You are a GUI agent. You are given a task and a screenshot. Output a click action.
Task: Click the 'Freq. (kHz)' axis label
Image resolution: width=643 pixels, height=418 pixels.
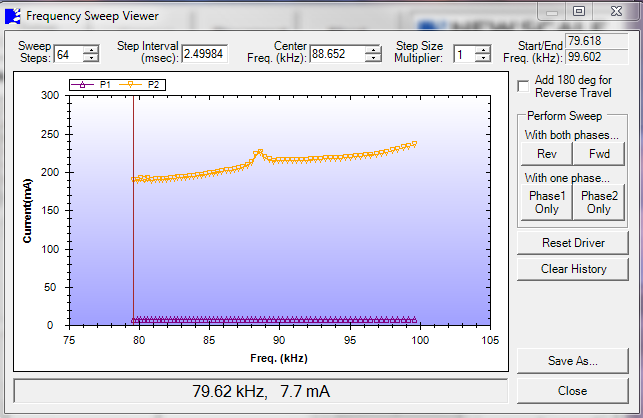[279, 358]
